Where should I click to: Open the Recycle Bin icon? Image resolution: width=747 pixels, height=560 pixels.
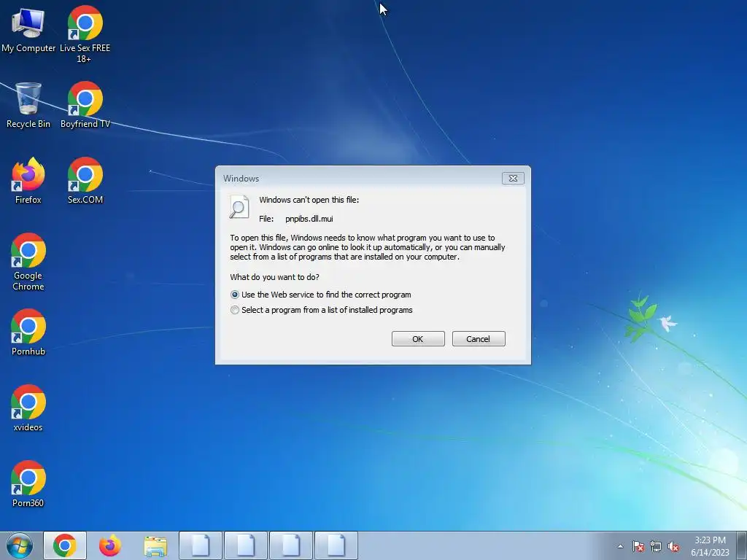click(x=28, y=105)
